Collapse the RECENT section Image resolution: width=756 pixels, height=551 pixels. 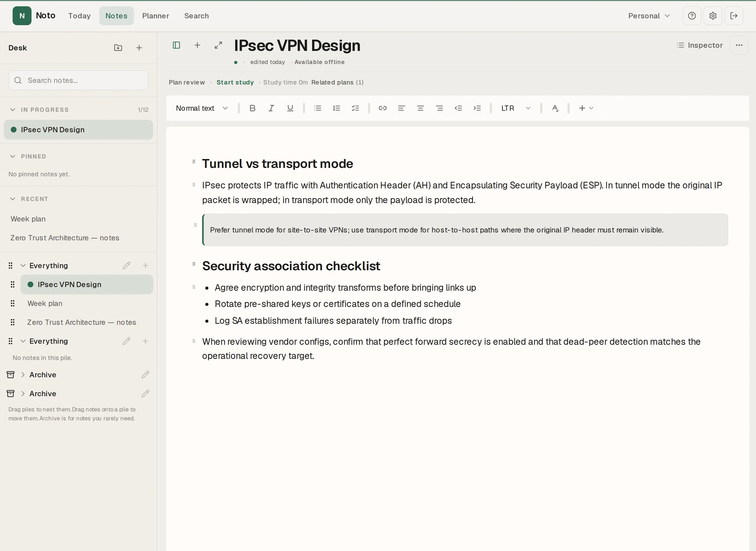pyautogui.click(x=13, y=199)
